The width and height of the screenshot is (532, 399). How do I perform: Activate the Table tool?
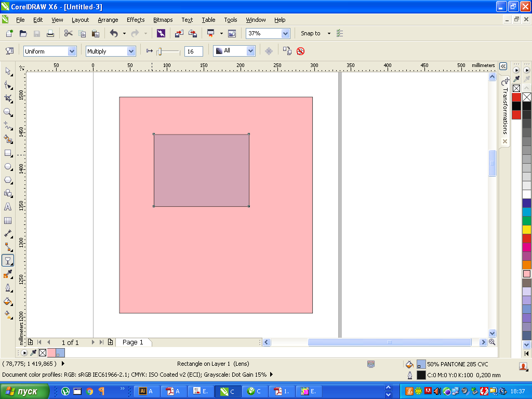[8, 220]
